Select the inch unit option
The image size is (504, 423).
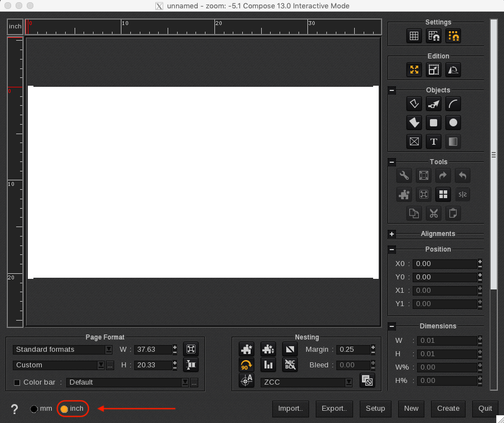click(x=66, y=409)
